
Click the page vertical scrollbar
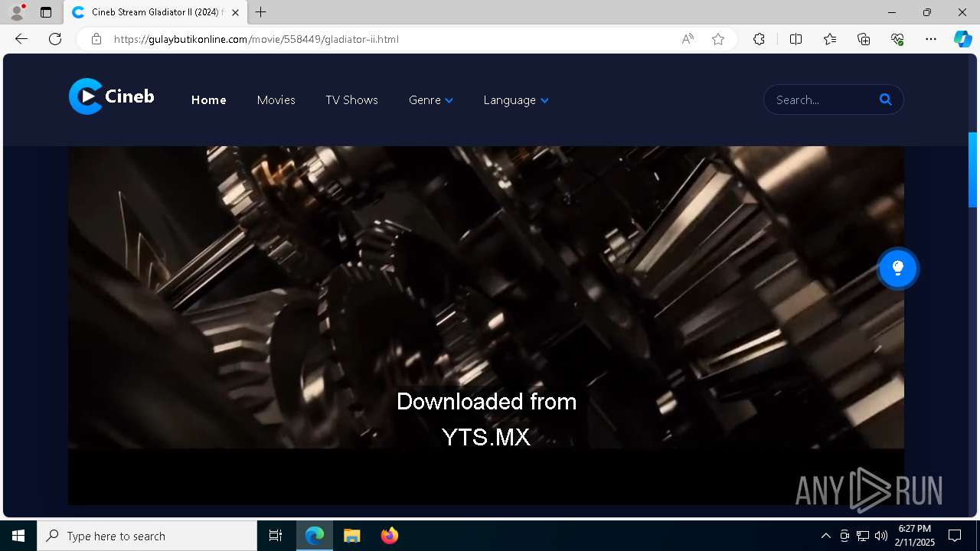coord(973,170)
